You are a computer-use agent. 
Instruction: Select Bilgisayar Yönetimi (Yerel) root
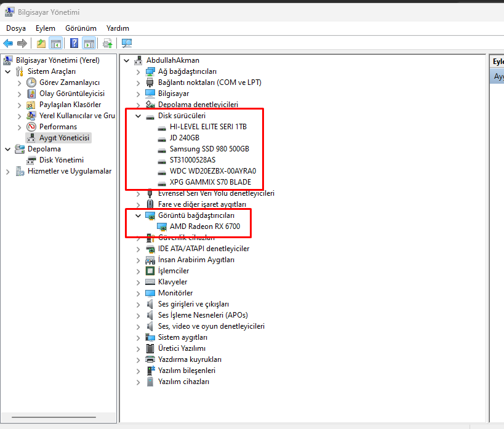[58, 60]
